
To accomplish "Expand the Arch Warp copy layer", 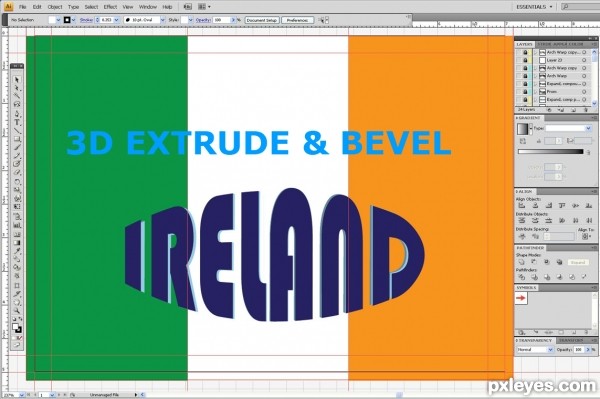I will [x=536, y=68].
